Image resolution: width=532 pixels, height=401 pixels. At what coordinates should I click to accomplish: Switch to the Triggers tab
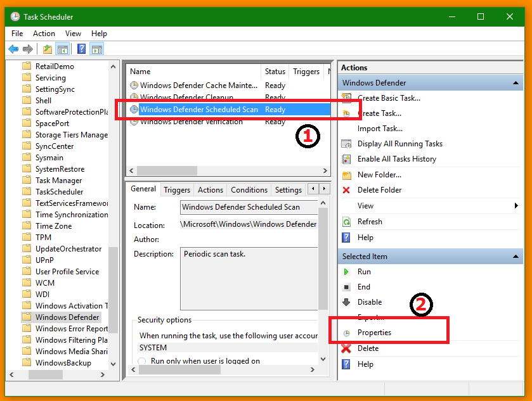pyautogui.click(x=177, y=189)
